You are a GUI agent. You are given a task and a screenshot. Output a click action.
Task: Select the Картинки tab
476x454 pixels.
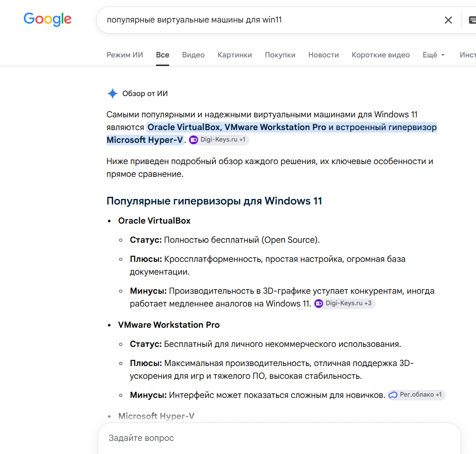235,55
